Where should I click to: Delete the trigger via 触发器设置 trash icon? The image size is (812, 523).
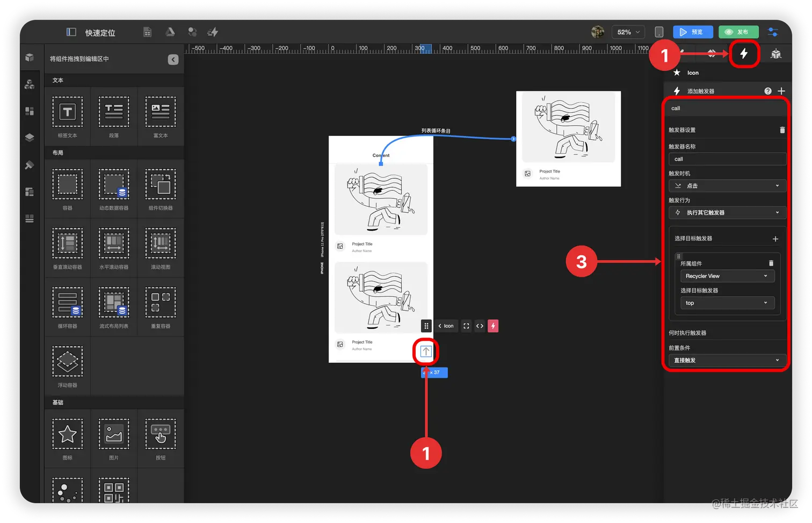tap(782, 130)
